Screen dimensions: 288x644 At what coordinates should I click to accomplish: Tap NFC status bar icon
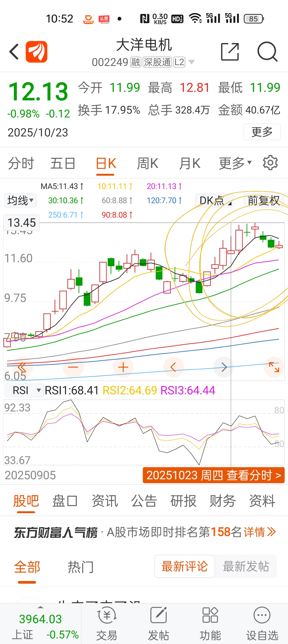[145, 19]
